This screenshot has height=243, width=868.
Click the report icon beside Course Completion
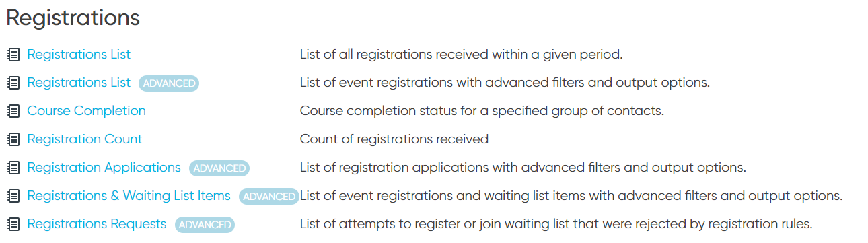coord(13,111)
